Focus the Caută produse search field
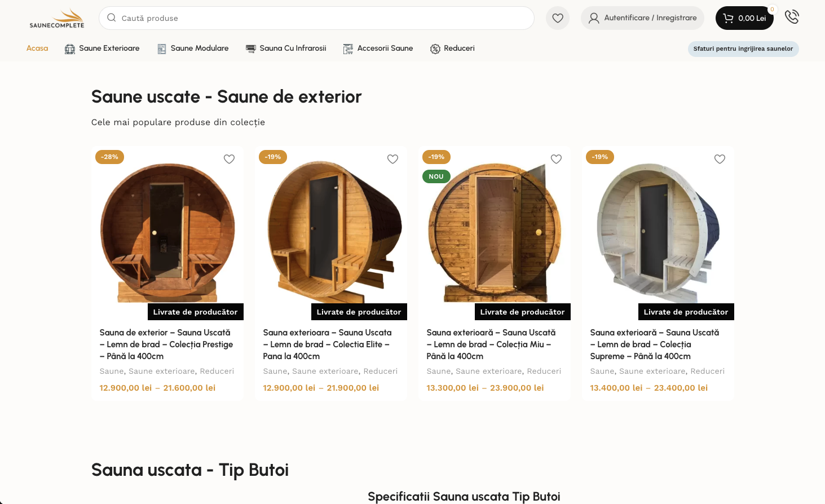 (x=321, y=18)
